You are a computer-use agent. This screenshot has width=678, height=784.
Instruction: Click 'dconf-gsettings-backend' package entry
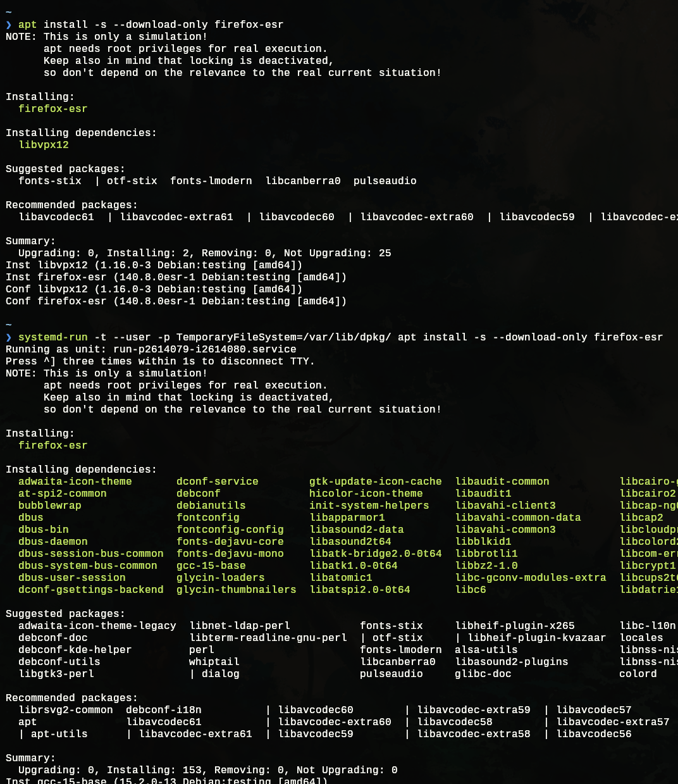[91, 590]
